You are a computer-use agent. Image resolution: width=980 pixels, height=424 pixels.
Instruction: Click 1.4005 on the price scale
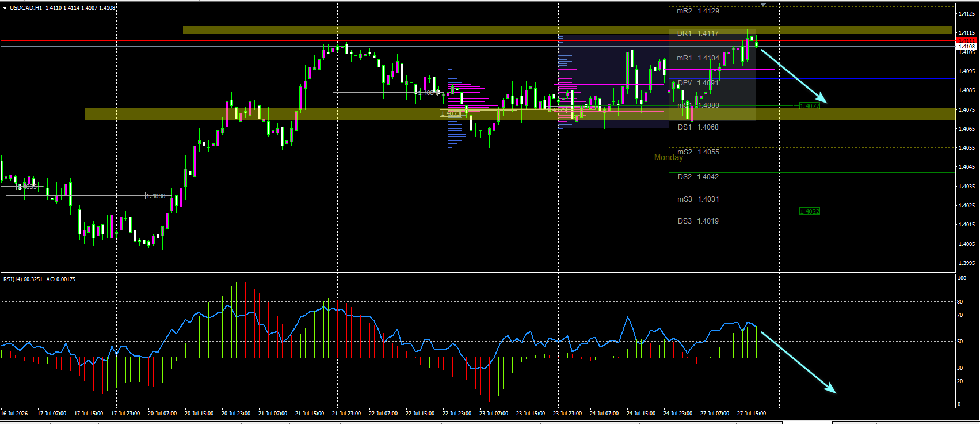966,244
